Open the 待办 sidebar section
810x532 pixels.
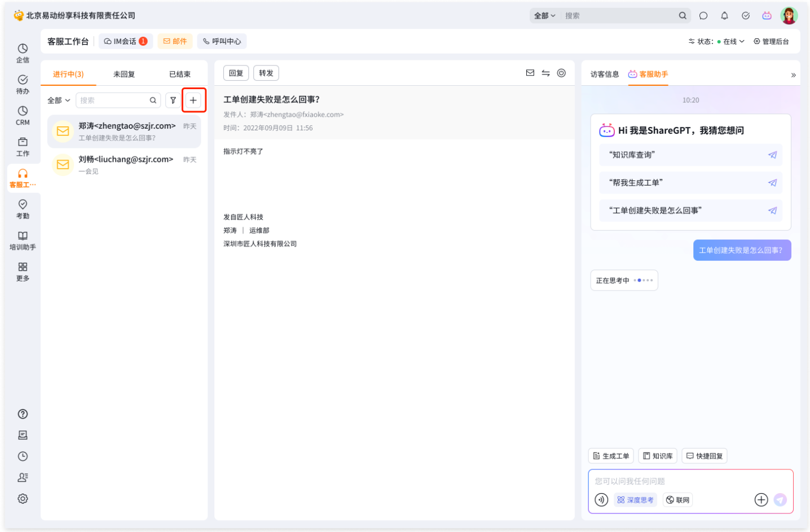[x=23, y=84]
